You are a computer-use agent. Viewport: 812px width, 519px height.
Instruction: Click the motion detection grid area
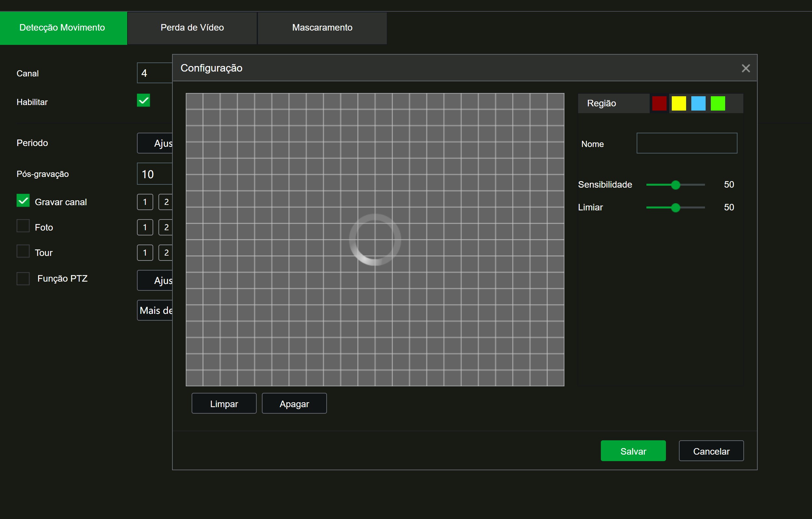[x=375, y=240]
